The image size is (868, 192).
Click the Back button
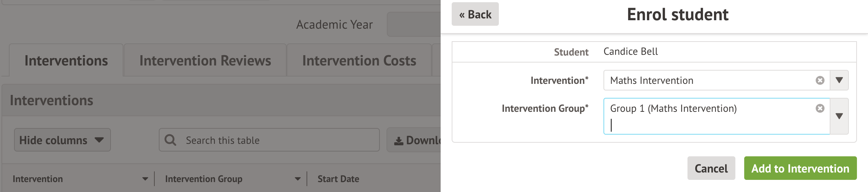coord(475,14)
